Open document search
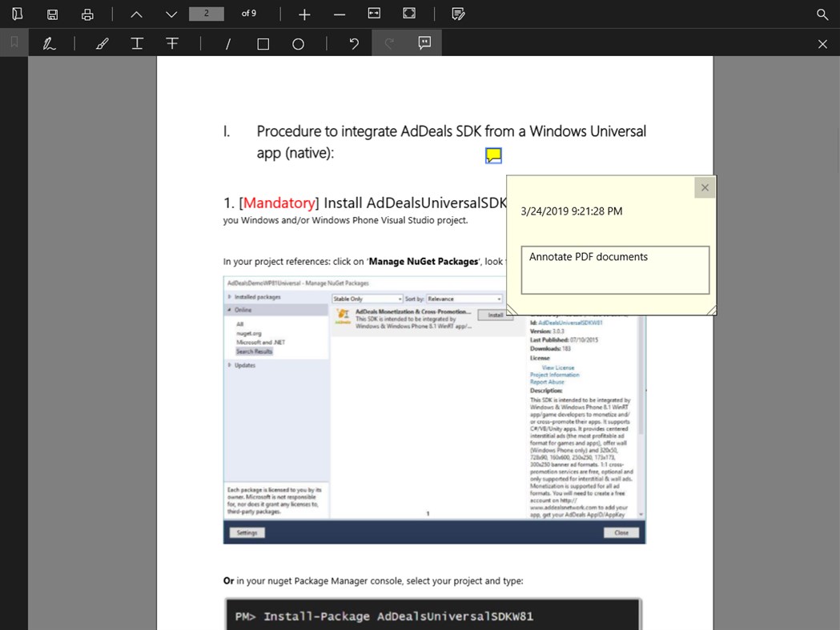This screenshot has width=840, height=630. (822, 14)
